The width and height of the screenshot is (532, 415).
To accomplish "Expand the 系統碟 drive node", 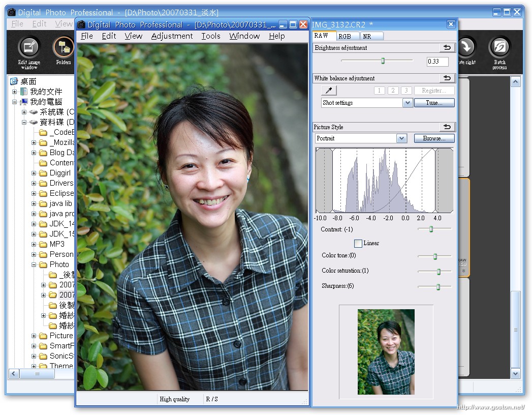I will [24, 112].
